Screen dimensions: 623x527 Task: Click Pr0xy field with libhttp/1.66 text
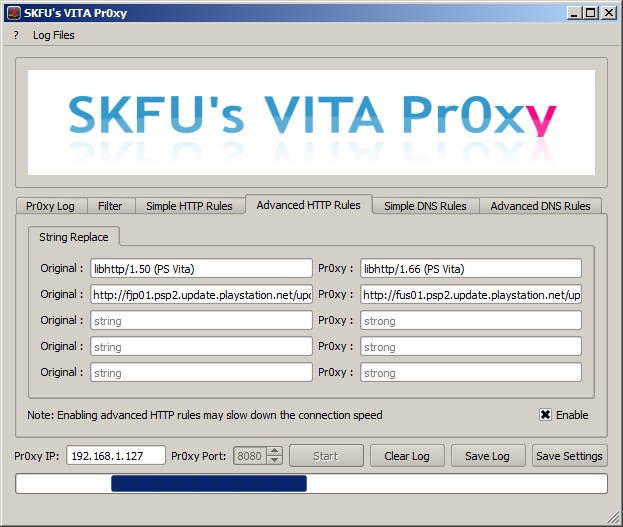[471, 269]
